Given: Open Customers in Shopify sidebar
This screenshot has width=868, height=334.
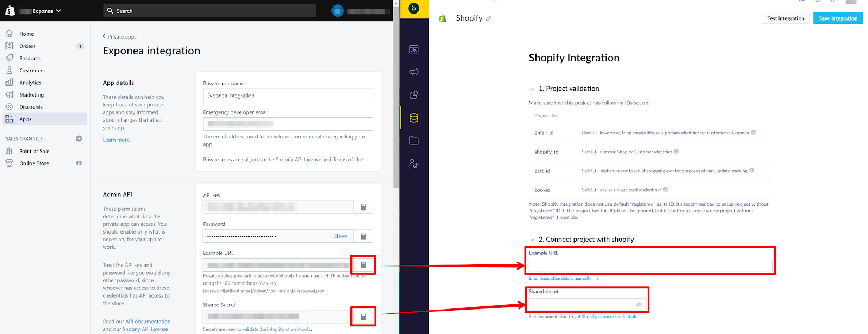Looking at the screenshot, I should tap(32, 71).
